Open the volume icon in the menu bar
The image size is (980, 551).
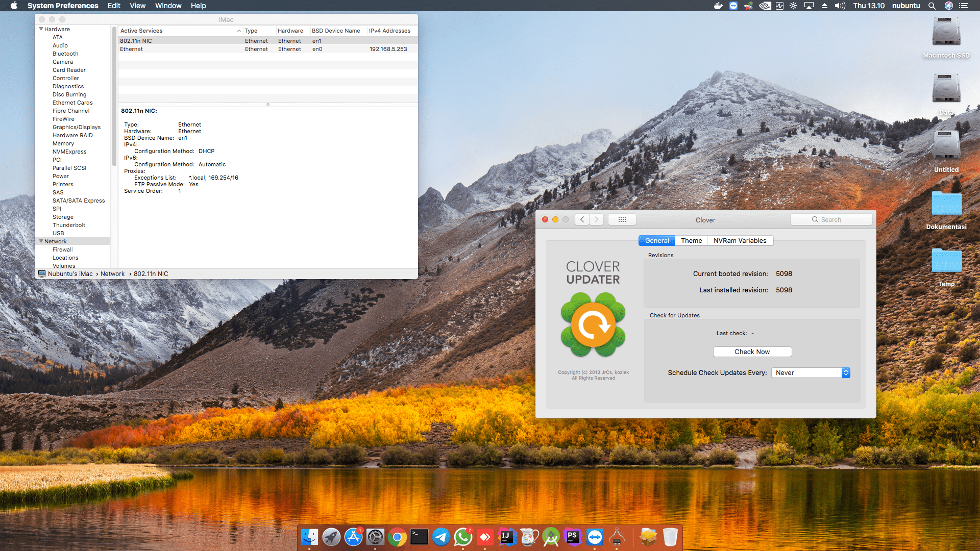tap(840, 6)
